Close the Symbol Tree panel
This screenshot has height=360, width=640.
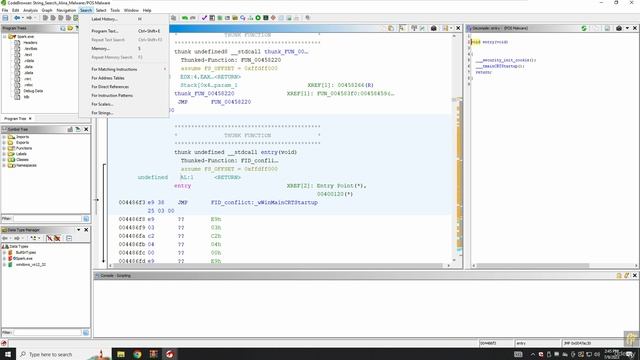click(86, 129)
